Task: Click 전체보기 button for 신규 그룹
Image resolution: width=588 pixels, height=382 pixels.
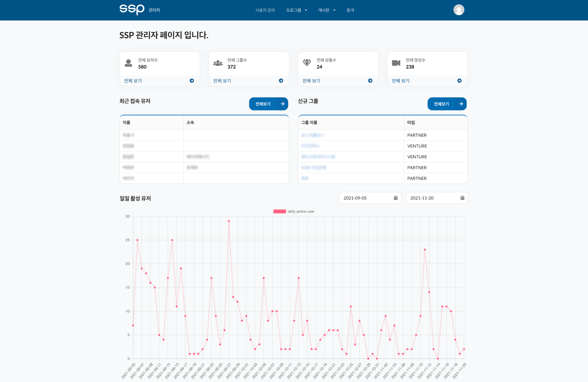Action: pos(447,104)
